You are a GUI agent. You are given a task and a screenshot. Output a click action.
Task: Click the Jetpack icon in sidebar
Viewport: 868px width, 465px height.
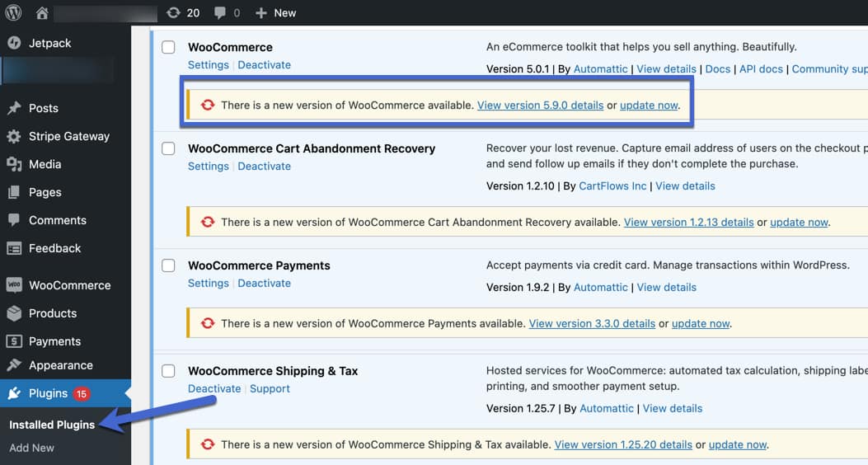(x=14, y=43)
